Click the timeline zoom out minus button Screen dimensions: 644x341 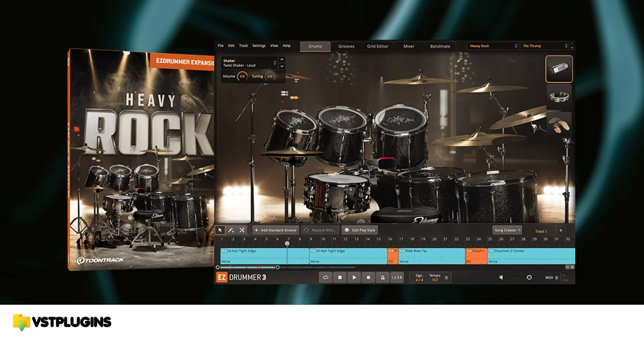[x=567, y=267]
